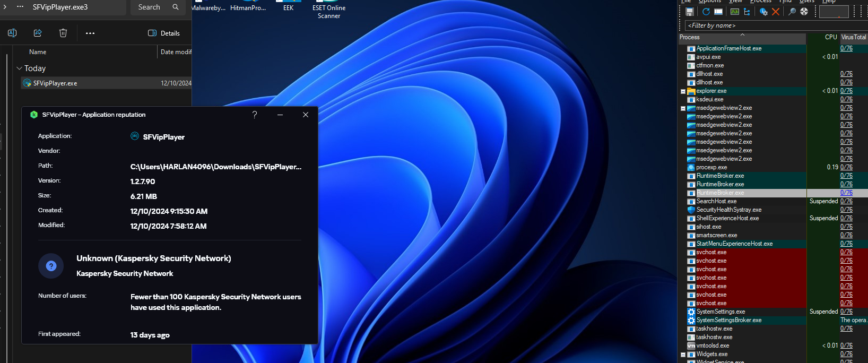Image resolution: width=868 pixels, height=363 pixels.
Task: Open the See more ellipsis menu
Action: [x=90, y=33]
